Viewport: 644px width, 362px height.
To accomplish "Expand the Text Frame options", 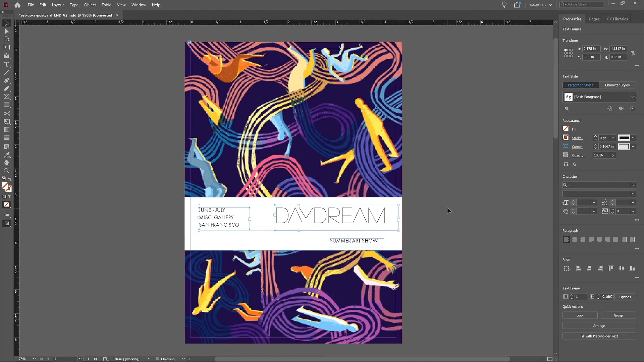I will point(626,297).
